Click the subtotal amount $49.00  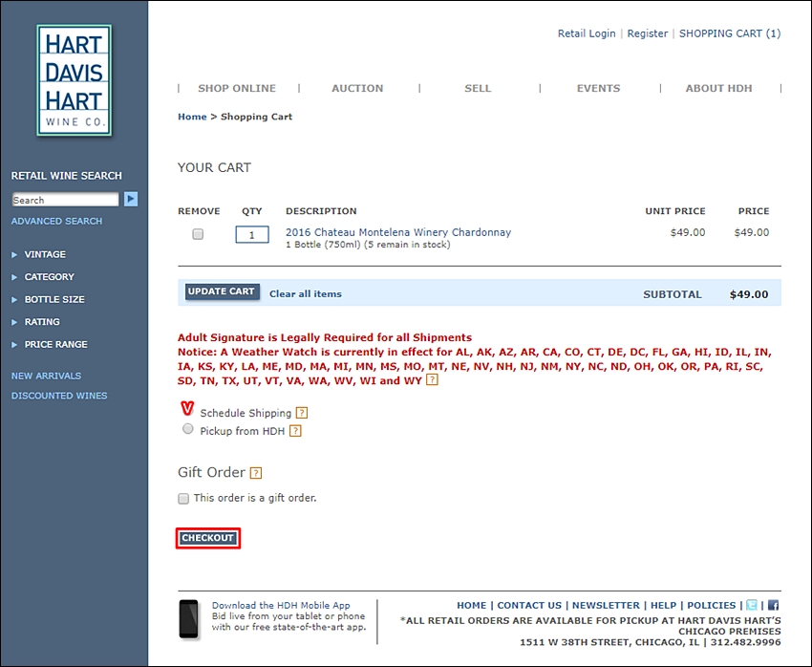749,294
